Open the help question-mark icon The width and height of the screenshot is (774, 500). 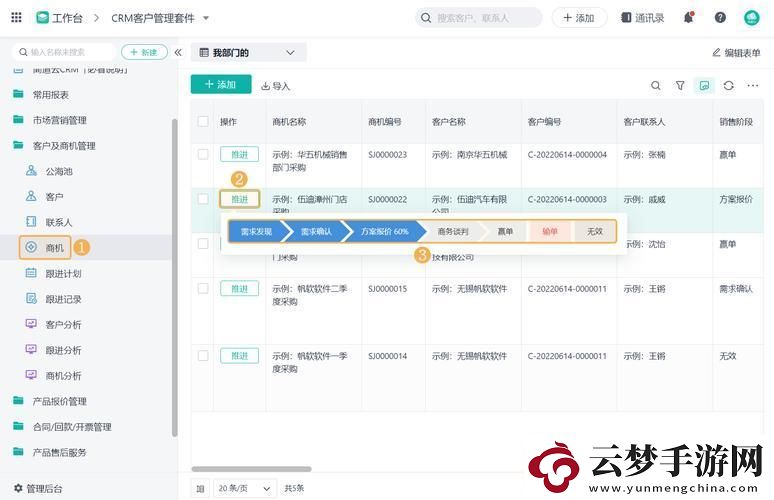(720, 18)
